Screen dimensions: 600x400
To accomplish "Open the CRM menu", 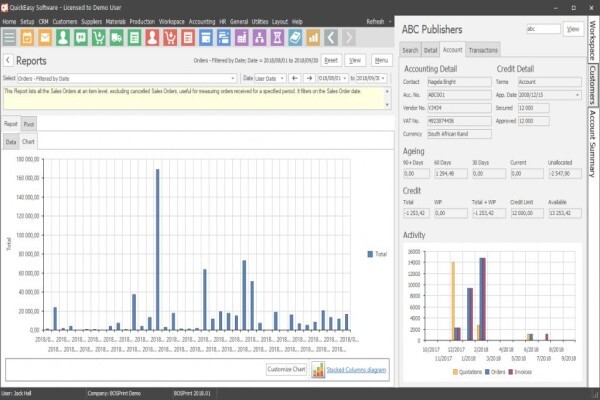I will (x=44, y=22).
